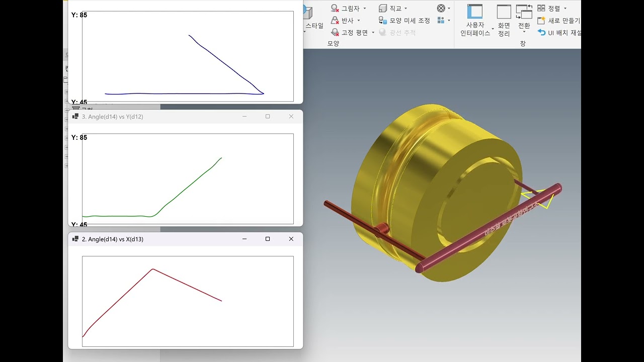The width and height of the screenshot is (644, 362).
Task: Open 모양 미세 조정 appearance refinement
Action: (405, 21)
